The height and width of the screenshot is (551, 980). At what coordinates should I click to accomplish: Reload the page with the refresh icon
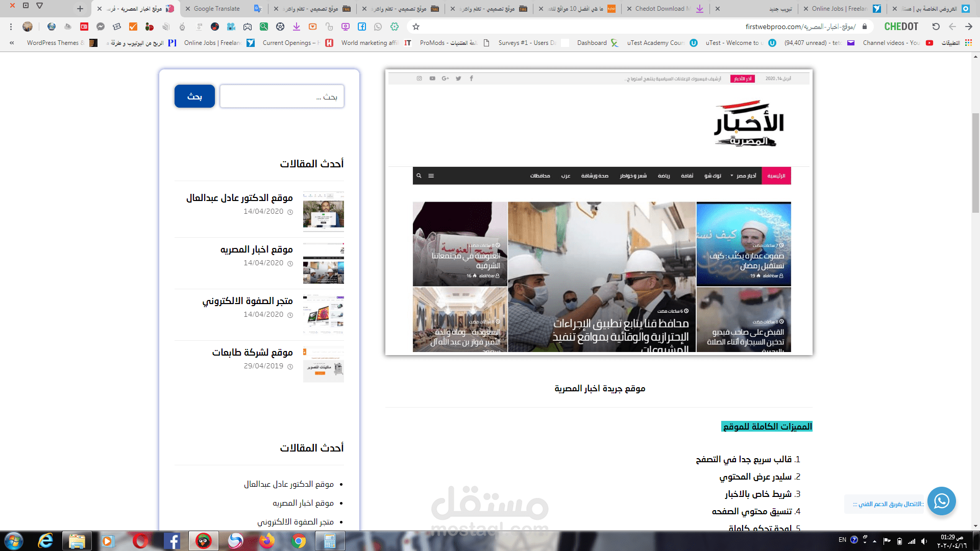[936, 27]
